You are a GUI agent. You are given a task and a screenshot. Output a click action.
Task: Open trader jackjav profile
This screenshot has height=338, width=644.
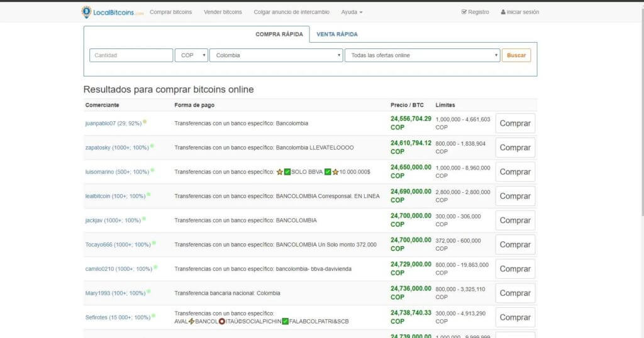[x=113, y=221]
